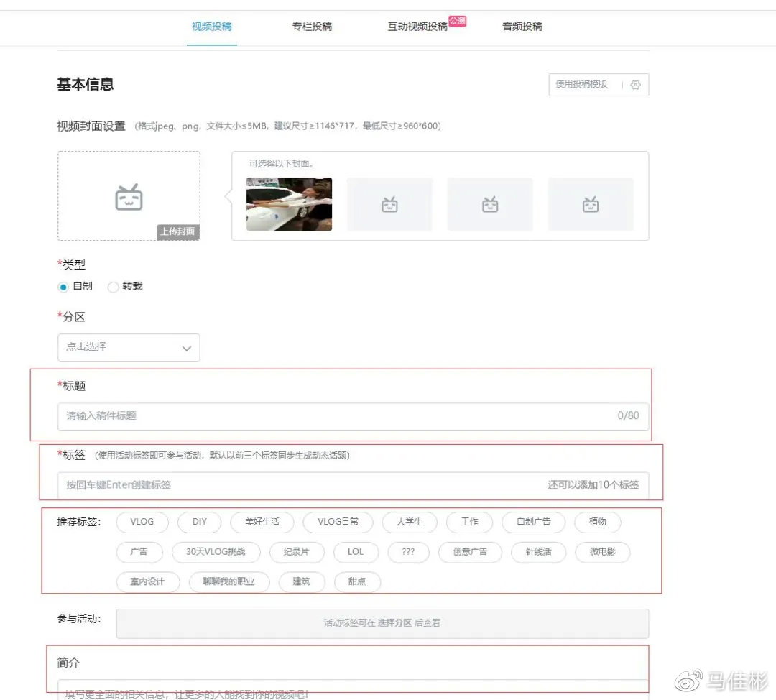Switch to 互动视频投稿 tab
This screenshot has height=700, width=776.
417,27
